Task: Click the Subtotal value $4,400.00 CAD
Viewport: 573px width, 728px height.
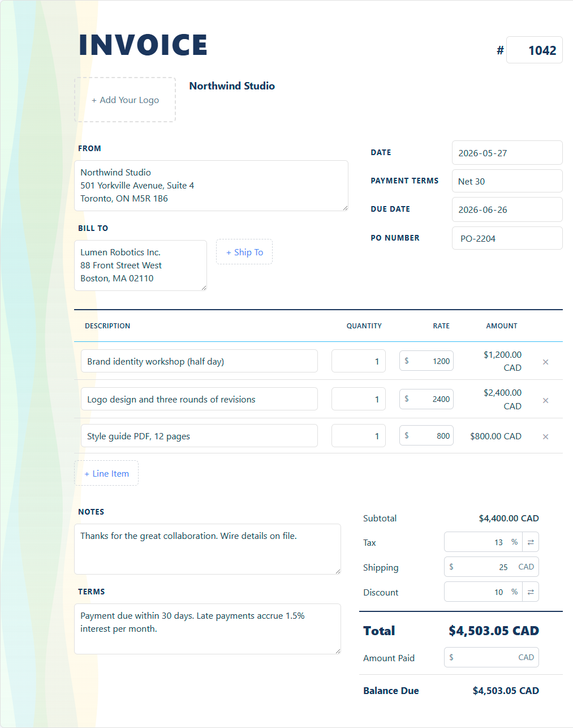Action: tap(509, 519)
